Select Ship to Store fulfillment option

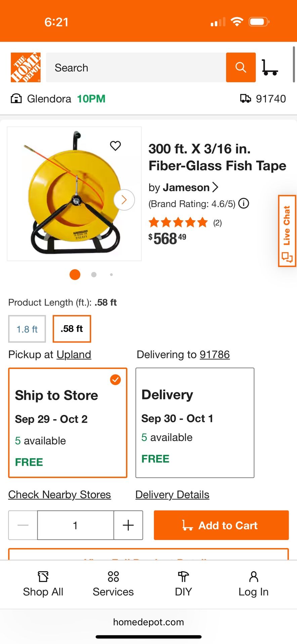[x=68, y=423]
